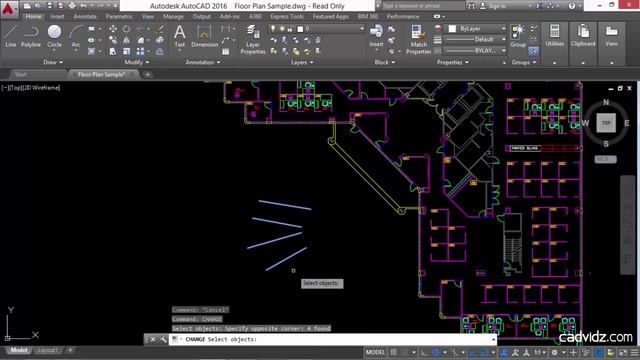Click the Group objects icon

pos(518,36)
